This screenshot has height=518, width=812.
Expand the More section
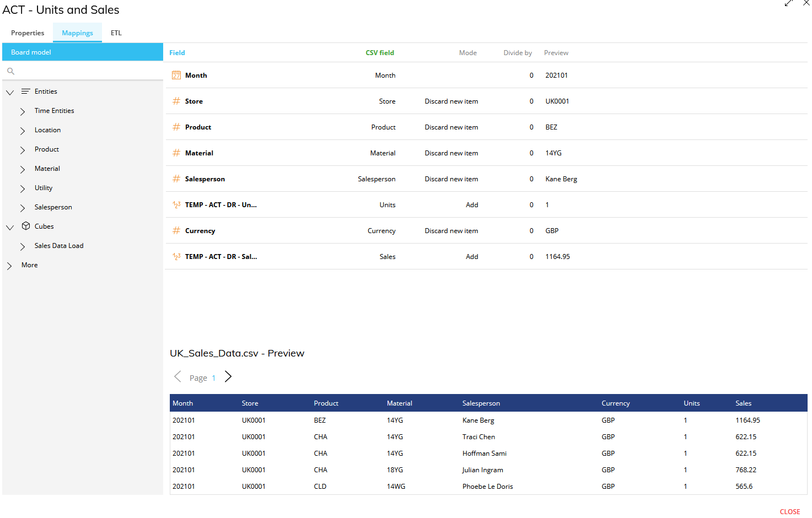(9, 266)
